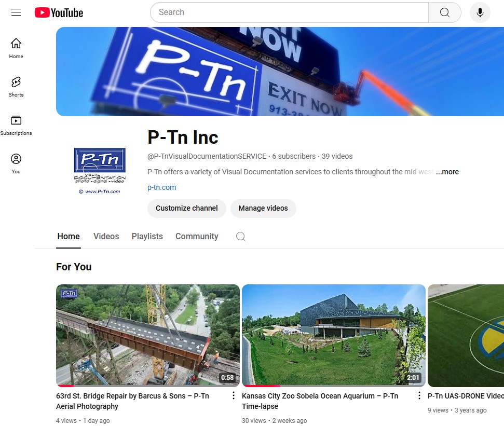Open the channel search icon near the tabs
Viewport: 504px width, 426px height.
pos(240,236)
